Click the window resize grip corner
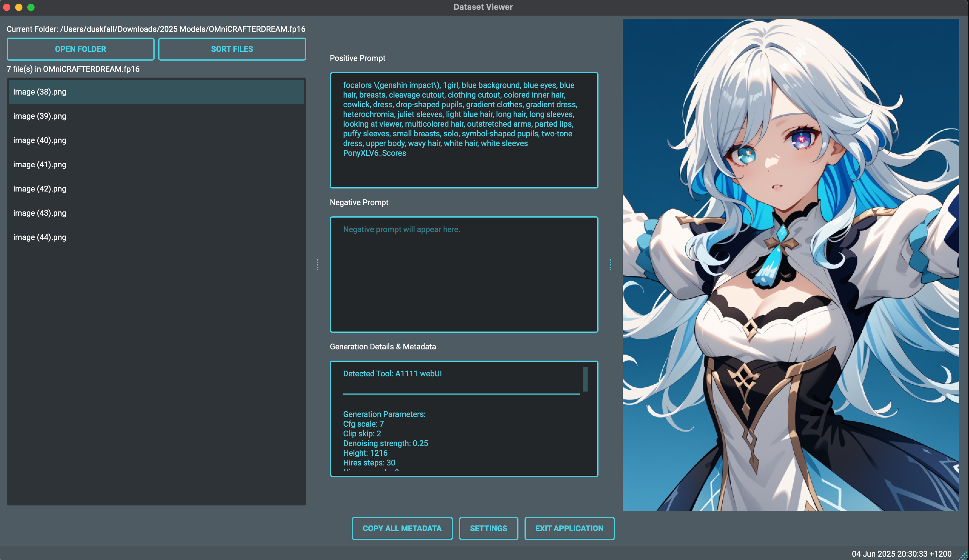This screenshot has height=560, width=969. pyautogui.click(x=964, y=555)
